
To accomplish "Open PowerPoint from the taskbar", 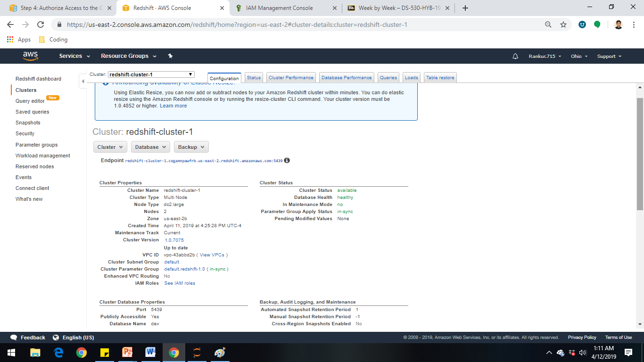I will (x=128, y=353).
